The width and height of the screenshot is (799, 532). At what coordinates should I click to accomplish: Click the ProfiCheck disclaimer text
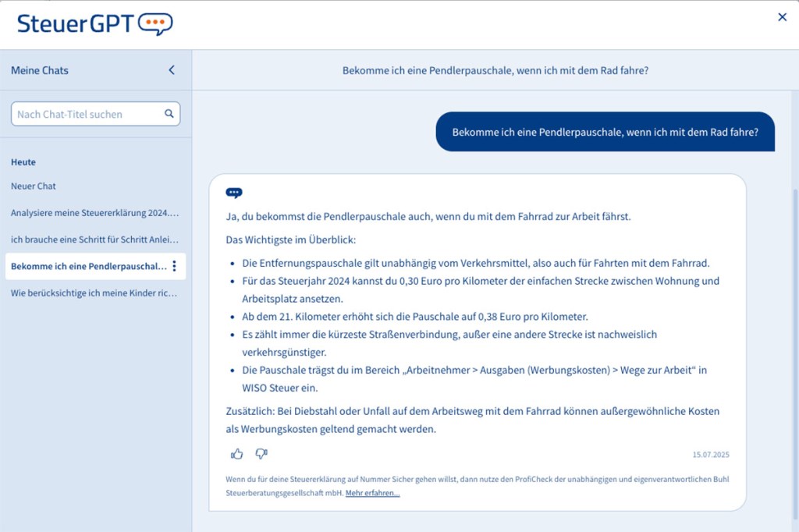[x=477, y=486]
